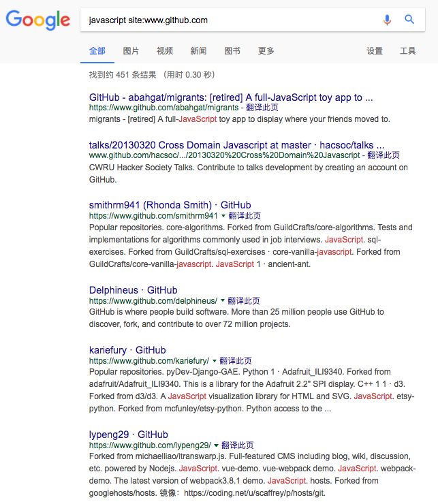Click the snippet 'CWRU Hacker Society Talks'
Viewport: 438px width, 504px height.
click(142, 168)
